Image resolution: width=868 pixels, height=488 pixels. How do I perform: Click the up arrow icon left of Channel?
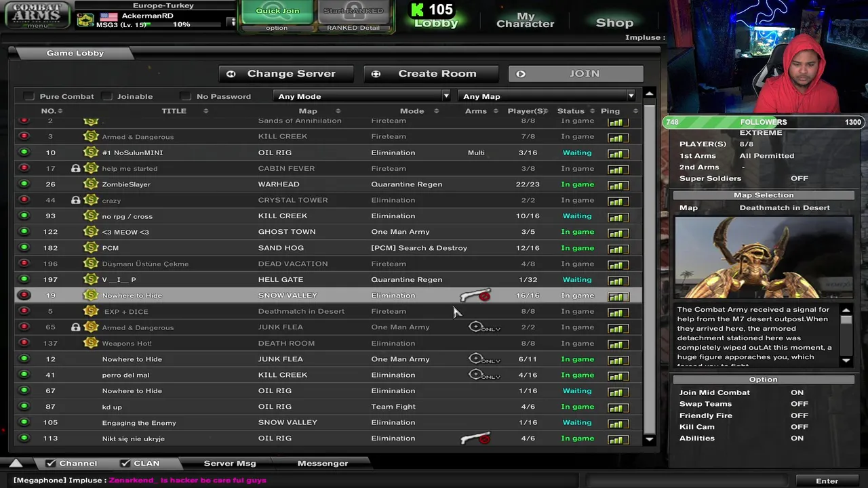click(x=16, y=464)
